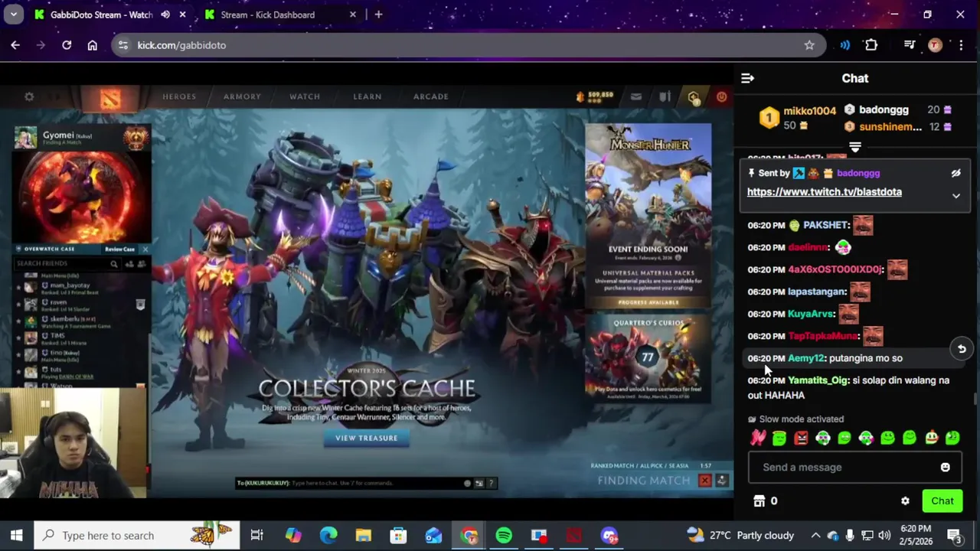Open Monster Hunter event banner
This screenshot has height=551, width=980.
(x=648, y=216)
